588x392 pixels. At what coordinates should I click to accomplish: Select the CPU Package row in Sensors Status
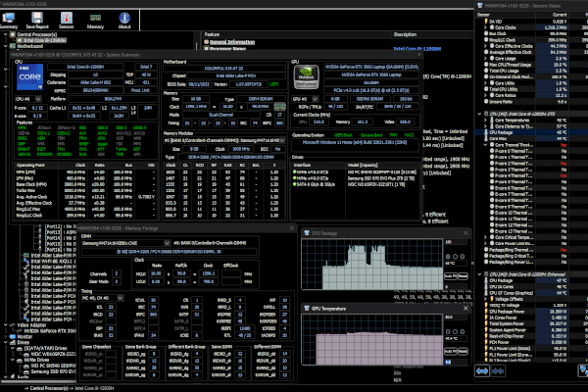(x=531, y=132)
